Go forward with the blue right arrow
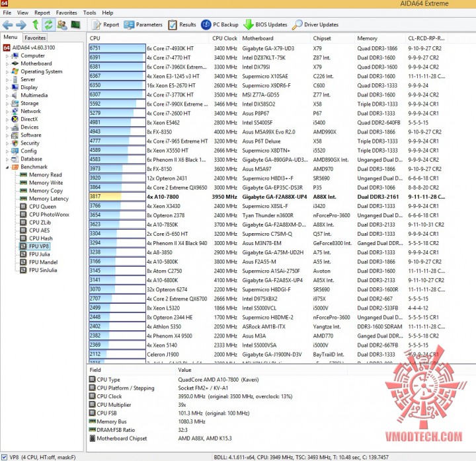The height and width of the screenshot is (461, 476). point(21,25)
